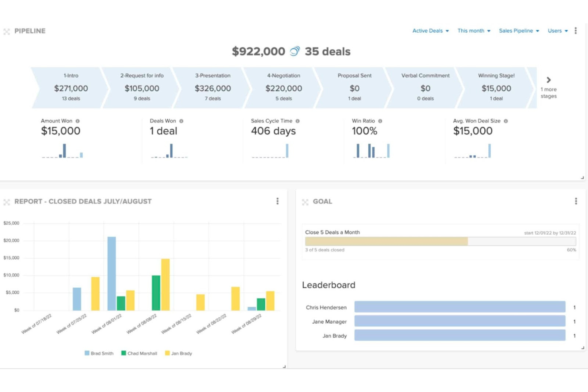Select the 2-Request for info stage

click(142, 88)
